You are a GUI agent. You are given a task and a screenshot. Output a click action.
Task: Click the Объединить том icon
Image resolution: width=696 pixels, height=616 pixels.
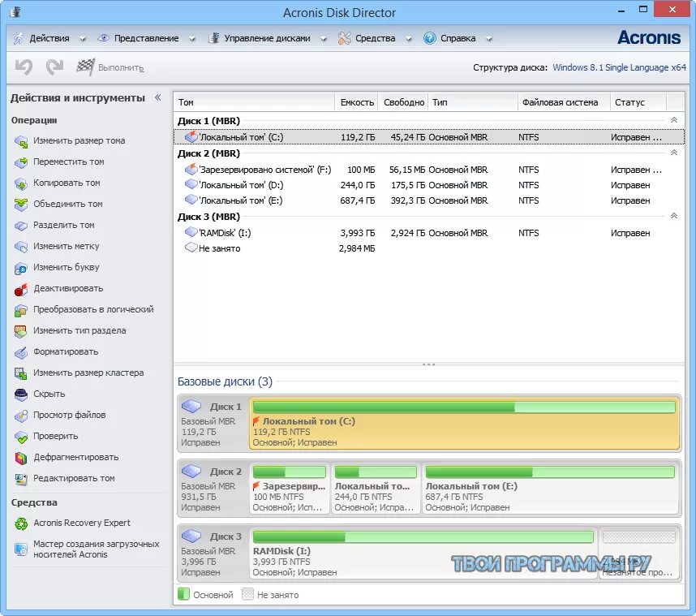point(21,205)
